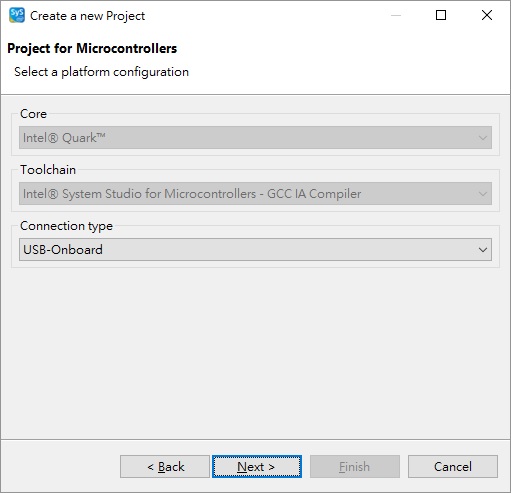Minimize the Create a new Project window

pyautogui.click(x=396, y=15)
